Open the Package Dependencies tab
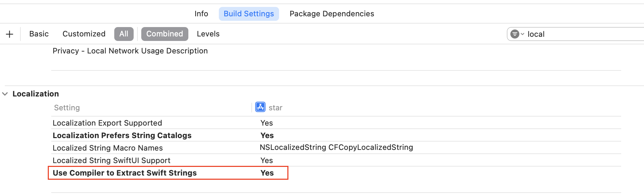644x195 pixels. click(x=332, y=14)
